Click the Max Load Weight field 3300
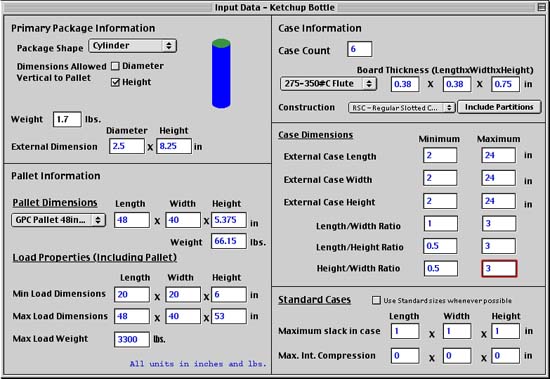 132,339
